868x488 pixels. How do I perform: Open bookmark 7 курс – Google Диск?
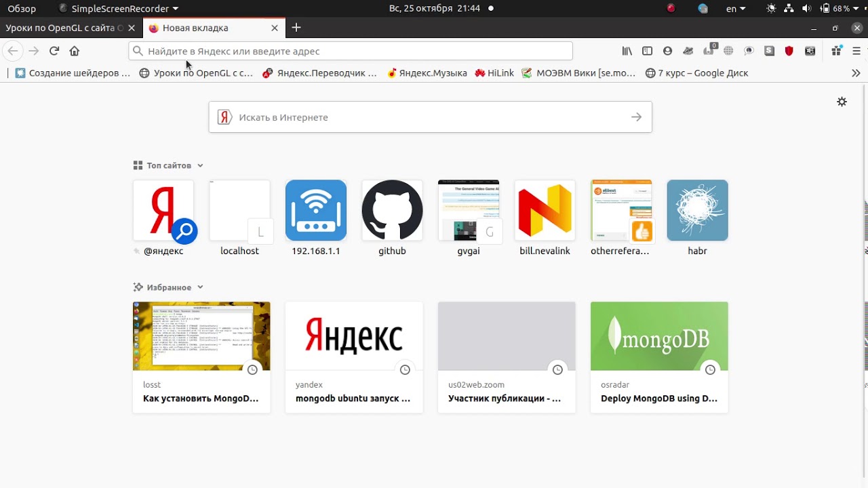696,73
